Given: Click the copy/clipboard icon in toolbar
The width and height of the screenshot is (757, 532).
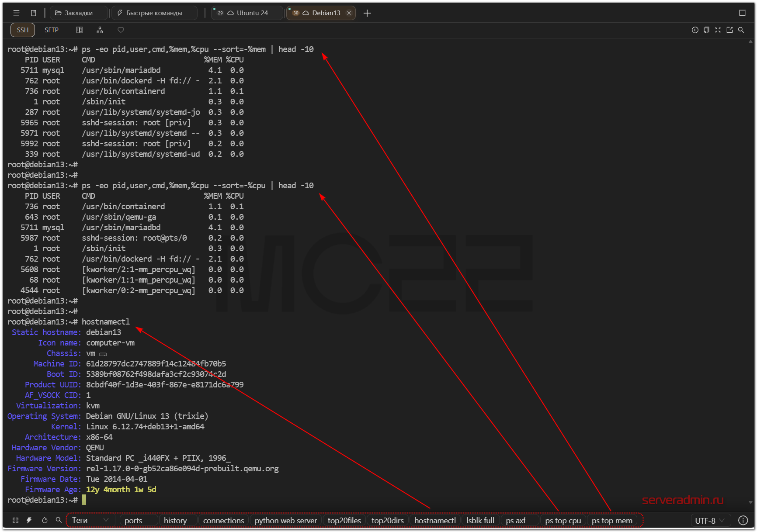Looking at the screenshot, I should pyautogui.click(x=706, y=30).
